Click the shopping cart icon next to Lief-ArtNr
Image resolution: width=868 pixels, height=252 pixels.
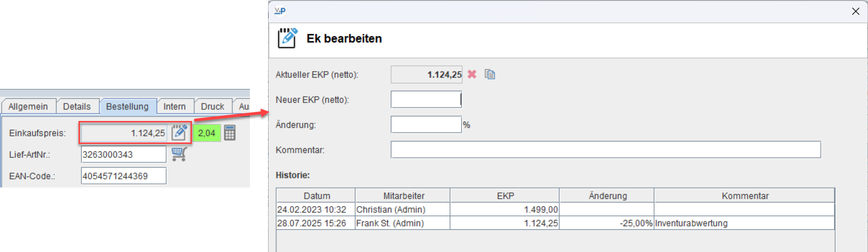coord(179,154)
